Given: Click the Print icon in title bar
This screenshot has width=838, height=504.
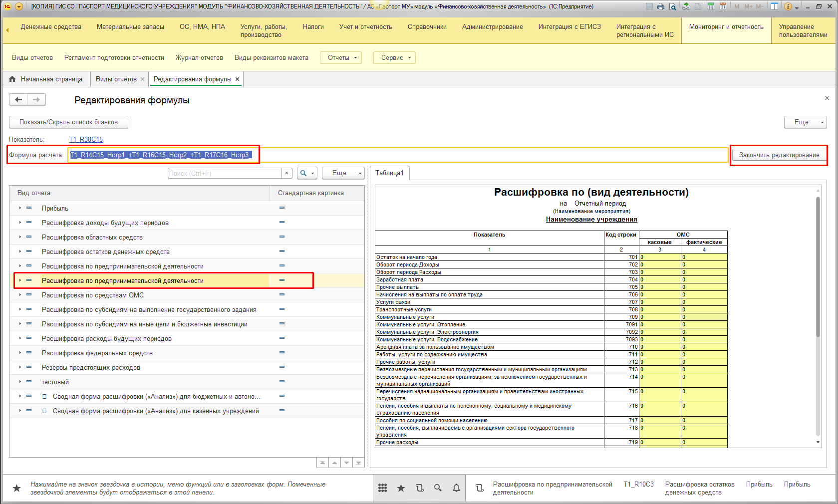Looking at the screenshot, I should (661, 6).
